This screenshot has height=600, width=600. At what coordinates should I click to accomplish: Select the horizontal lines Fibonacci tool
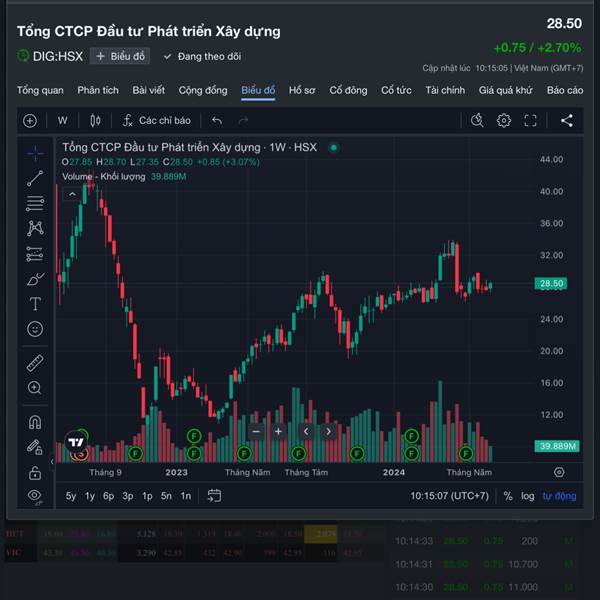pyautogui.click(x=35, y=203)
